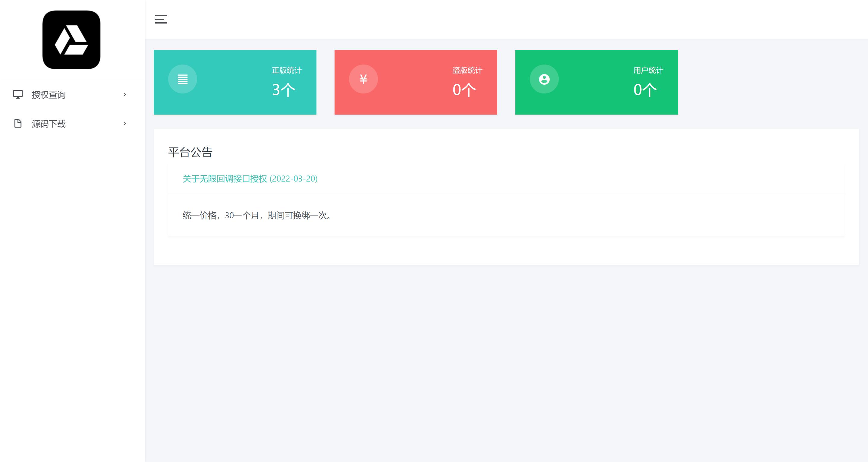Image resolution: width=868 pixels, height=462 pixels.
Task: Toggle the hamburger sidebar menu icon
Action: (x=161, y=19)
